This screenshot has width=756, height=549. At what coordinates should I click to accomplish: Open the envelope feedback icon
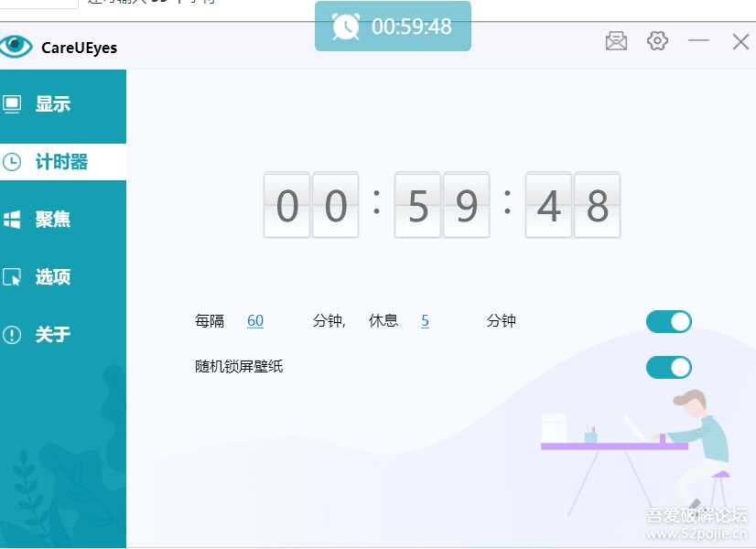615,41
